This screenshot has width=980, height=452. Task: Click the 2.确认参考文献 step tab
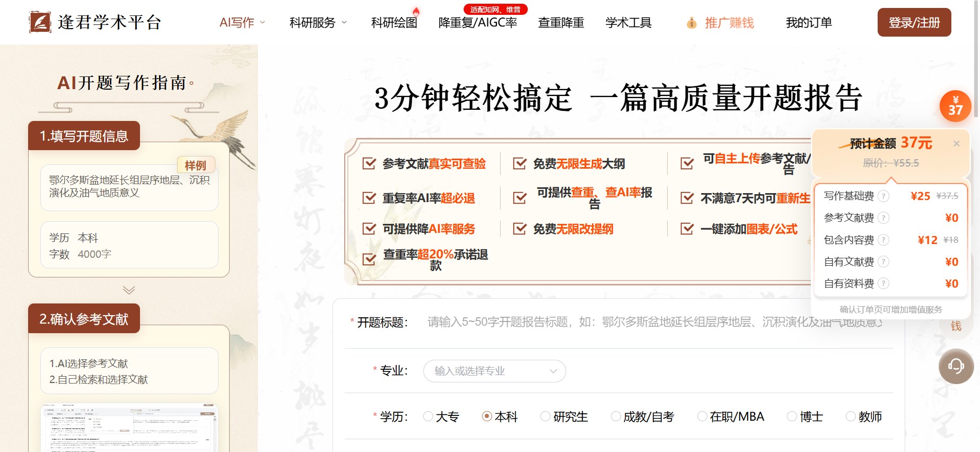[84, 318]
